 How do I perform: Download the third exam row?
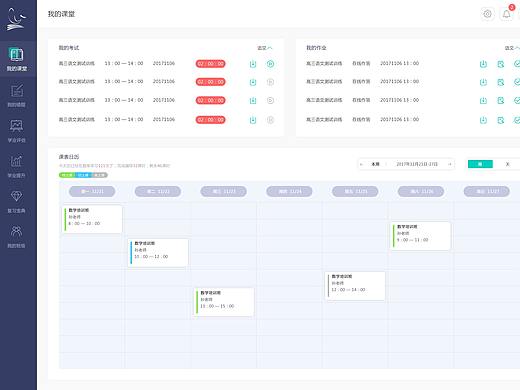tap(253, 100)
